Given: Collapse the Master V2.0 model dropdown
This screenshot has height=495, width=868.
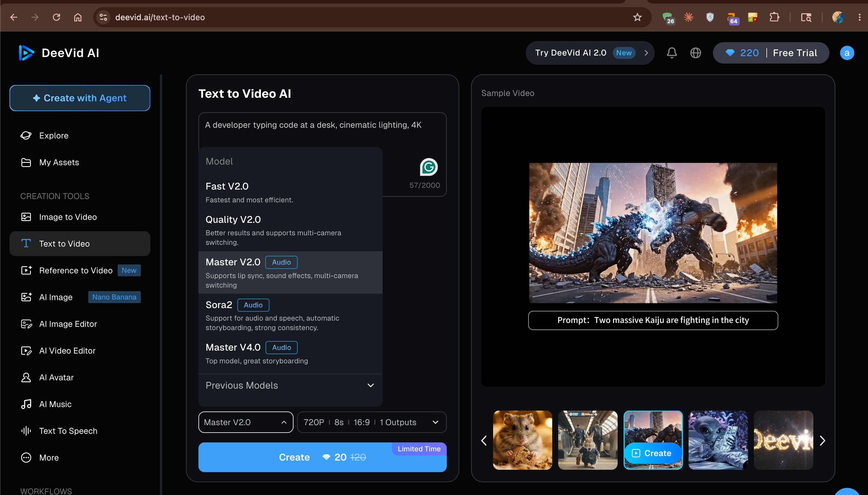Looking at the screenshot, I should 246,422.
